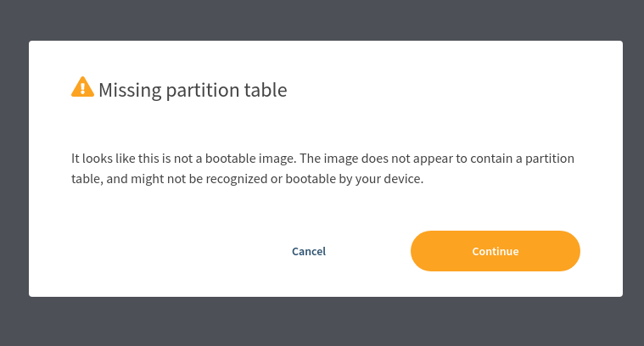Click the not-bootable image warning message

tap(322, 169)
